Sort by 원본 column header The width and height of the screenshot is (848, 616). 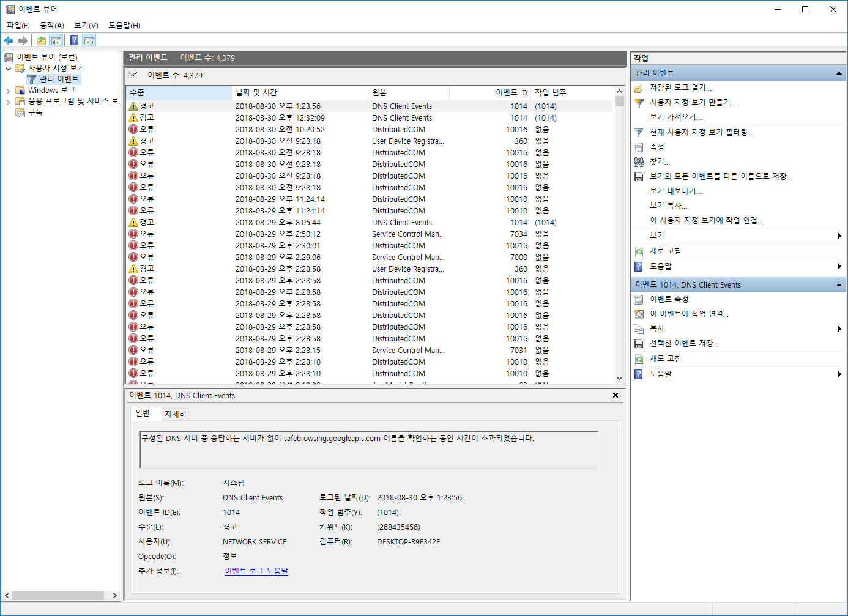coord(409,92)
